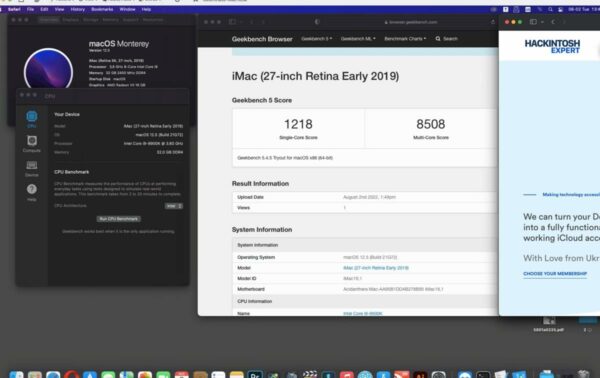Open the Bookmarks menu

(102, 9)
